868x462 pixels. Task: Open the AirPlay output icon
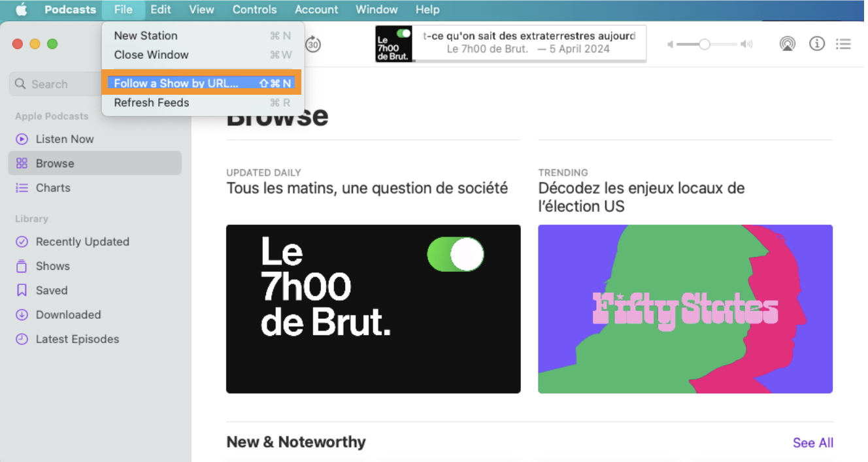tap(788, 44)
